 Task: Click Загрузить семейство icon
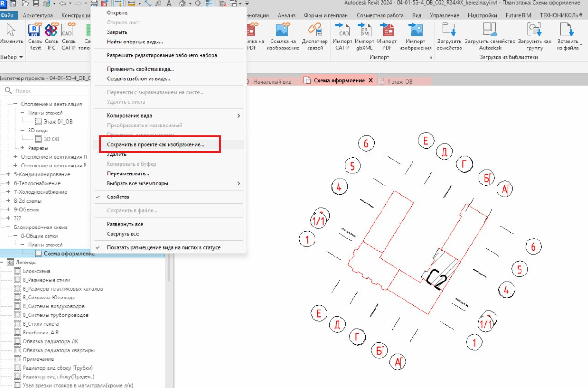[449, 30]
